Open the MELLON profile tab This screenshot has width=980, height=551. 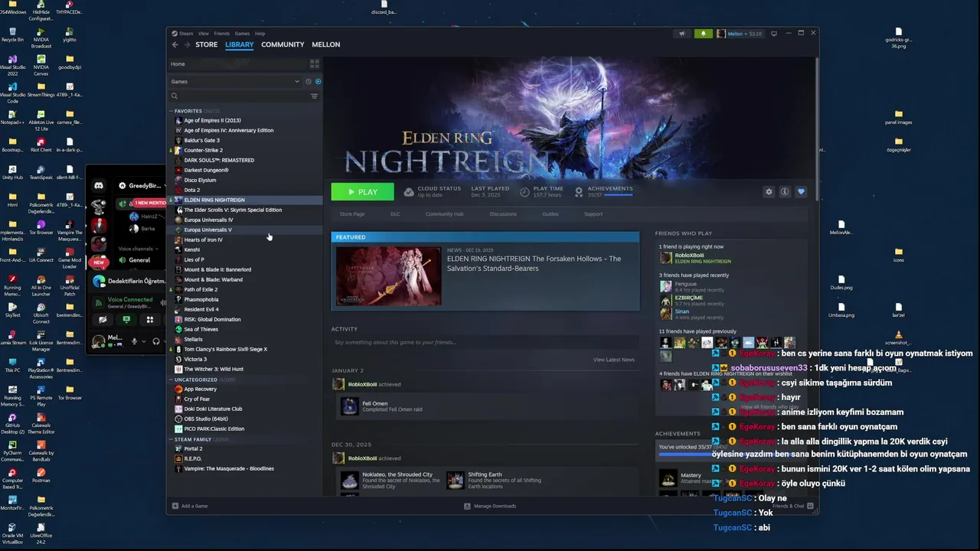pyautogui.click(x=326, y=44)
